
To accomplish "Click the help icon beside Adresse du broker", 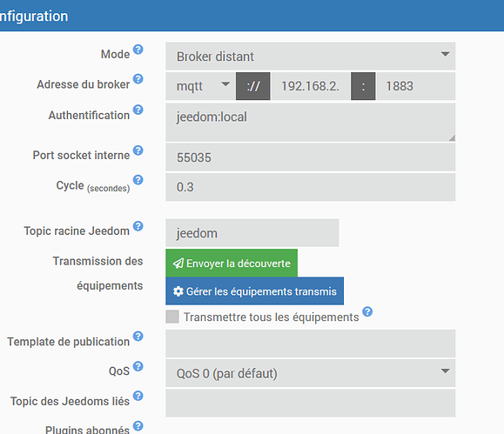I will (138, 78).
